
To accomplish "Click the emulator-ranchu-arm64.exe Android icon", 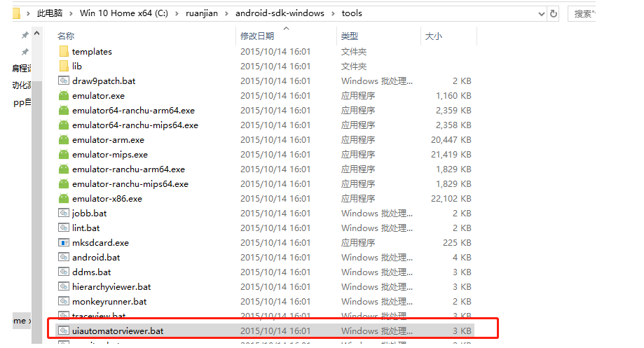I will click(64, 169).
